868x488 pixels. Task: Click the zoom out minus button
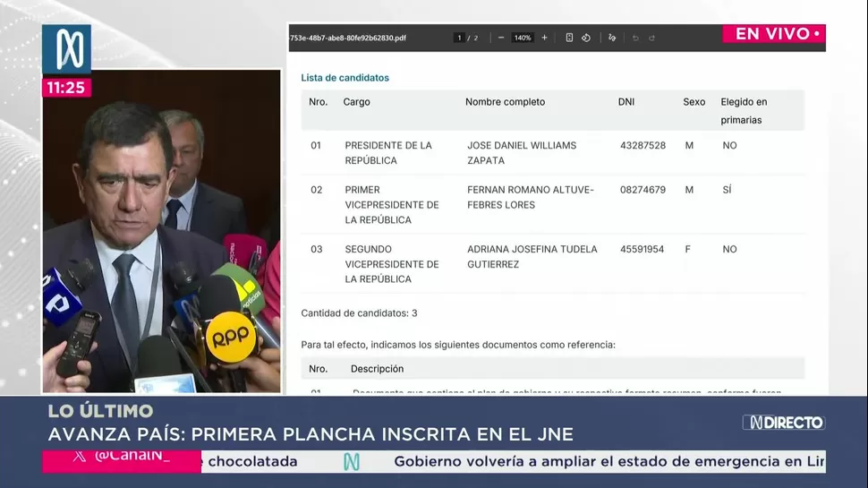point(501,38)
